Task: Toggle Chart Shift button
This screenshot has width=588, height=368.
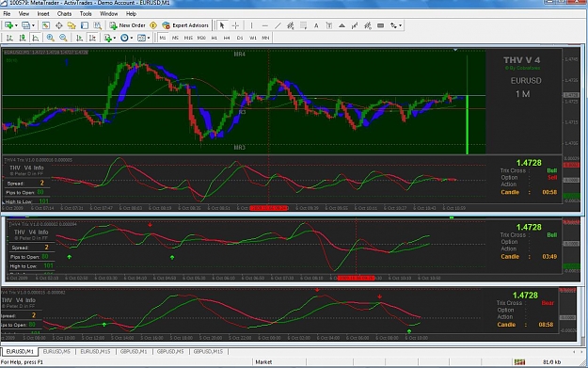Action: point(92,38)
